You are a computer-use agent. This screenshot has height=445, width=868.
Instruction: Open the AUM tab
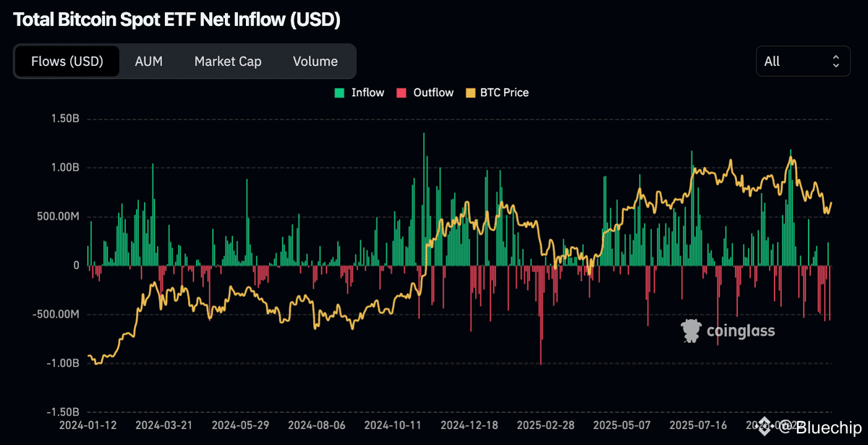coord(149,62)
